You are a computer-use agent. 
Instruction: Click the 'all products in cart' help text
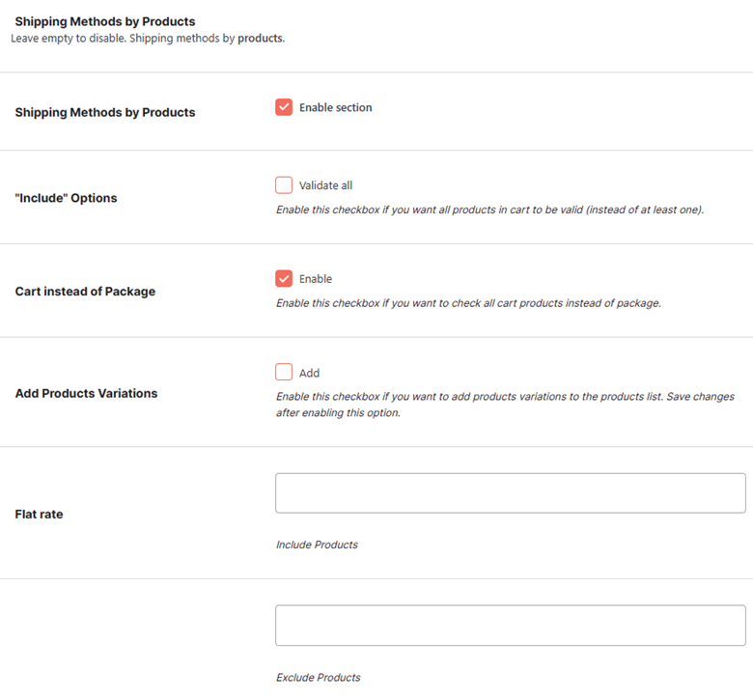click(x=489, y=210)
